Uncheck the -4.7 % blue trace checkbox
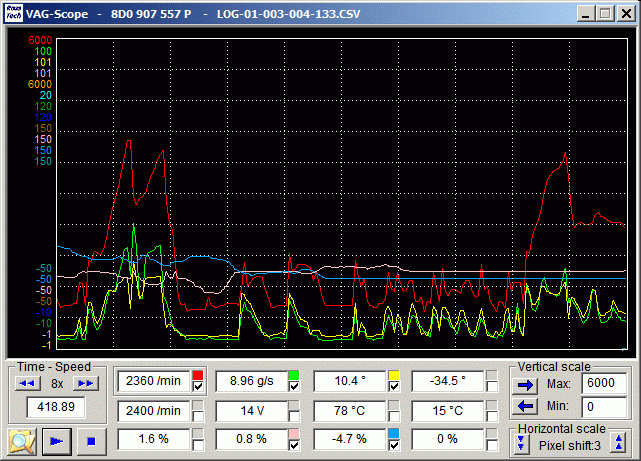 tap(394, 445)
